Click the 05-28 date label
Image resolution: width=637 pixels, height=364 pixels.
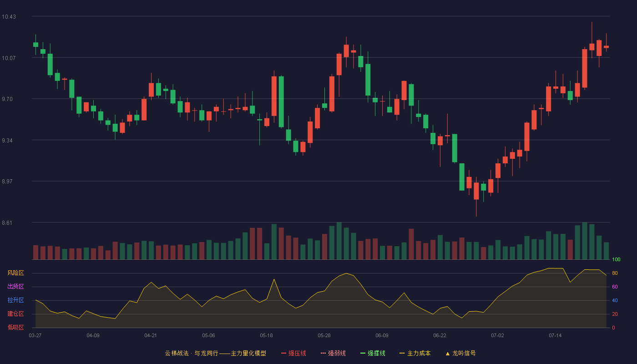coord(324,335)
